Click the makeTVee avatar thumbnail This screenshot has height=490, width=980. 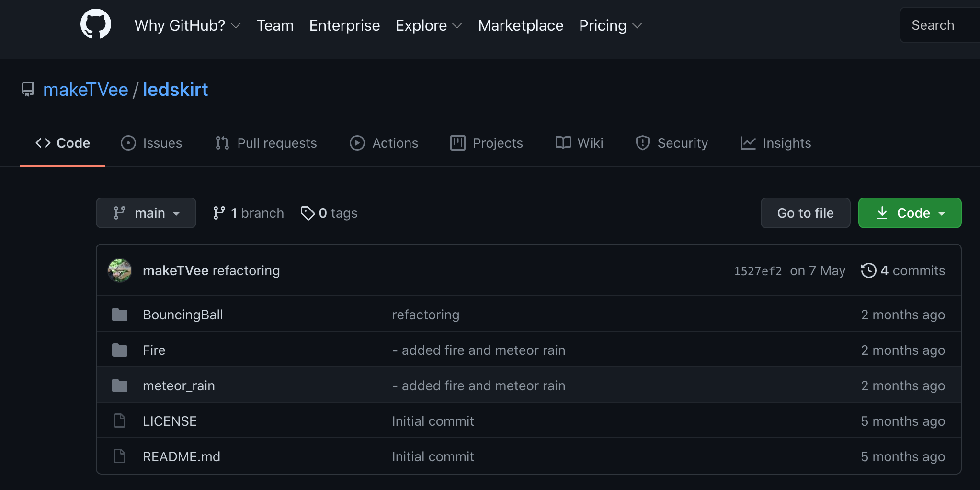120,270
